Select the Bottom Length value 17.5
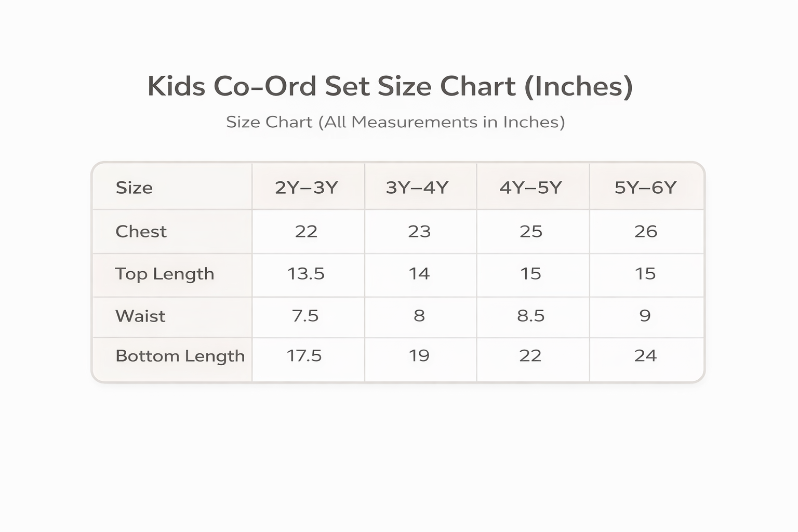 coord(304,356)
